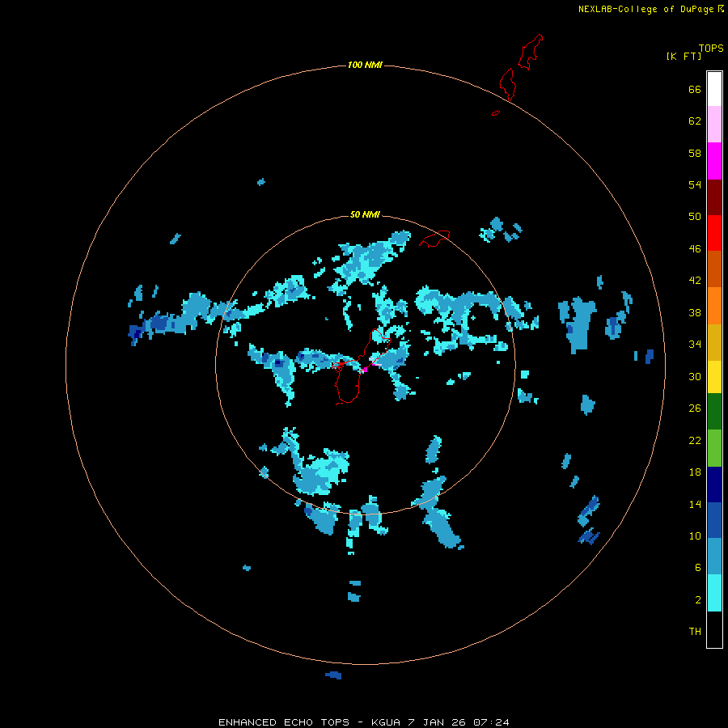Click the '50' legend value
The height and width of the screenshot is (728, 728).
695,216
